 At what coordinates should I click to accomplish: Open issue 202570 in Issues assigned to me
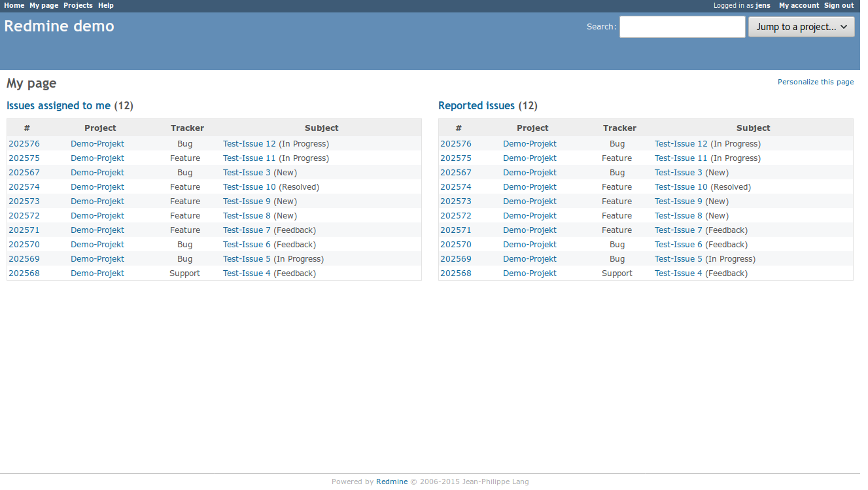(24, 245)
